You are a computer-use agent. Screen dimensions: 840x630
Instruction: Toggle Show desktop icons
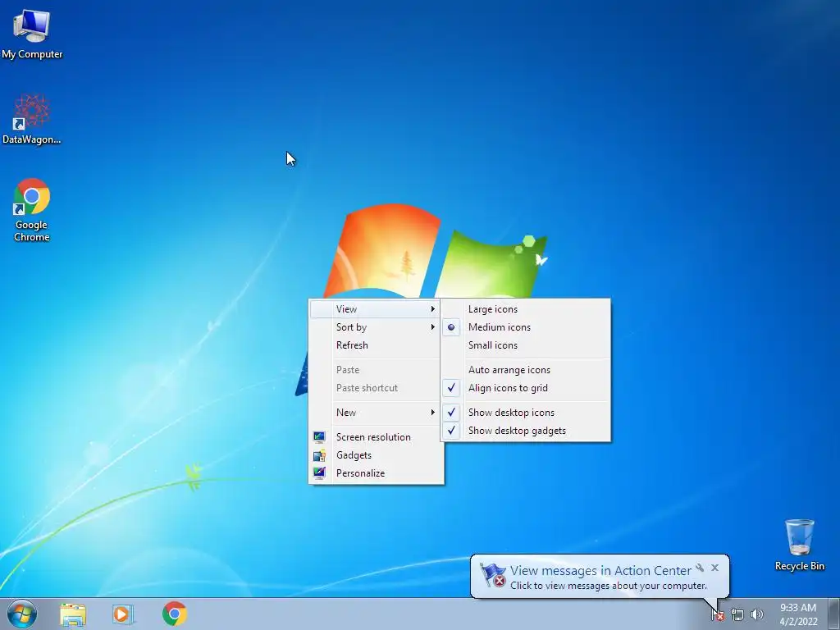(x=526, y=413)
